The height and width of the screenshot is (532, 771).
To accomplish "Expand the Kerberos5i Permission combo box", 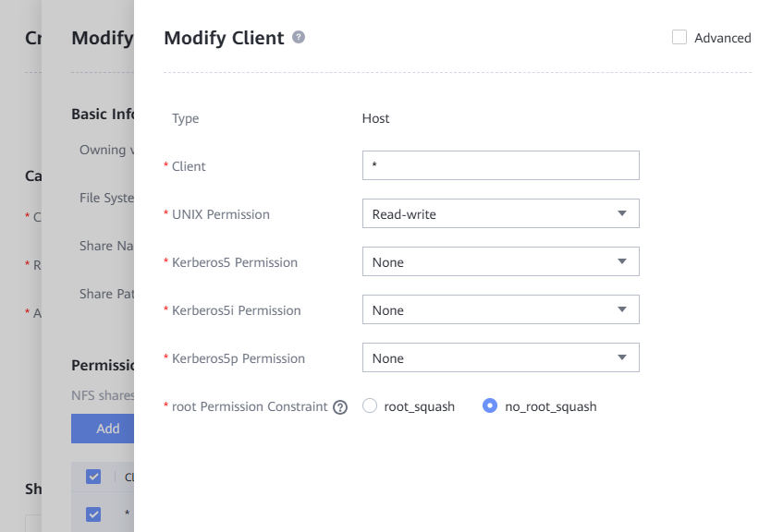I will point(500,310).
